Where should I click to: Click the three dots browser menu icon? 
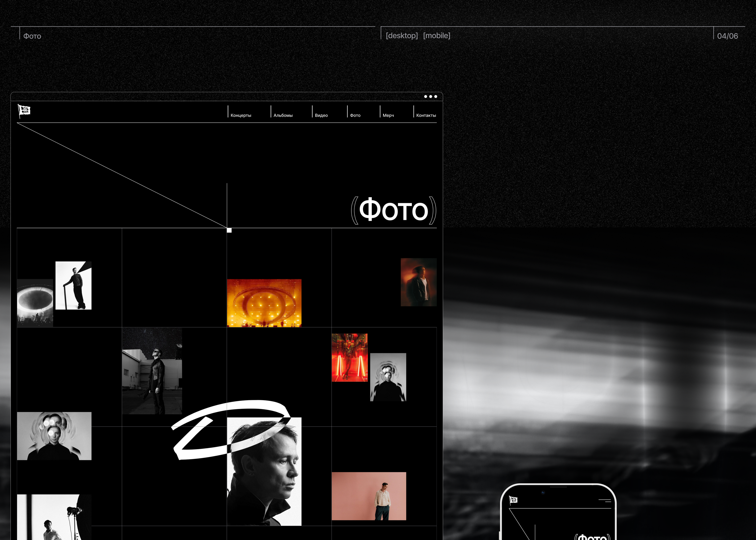(430, 97)
